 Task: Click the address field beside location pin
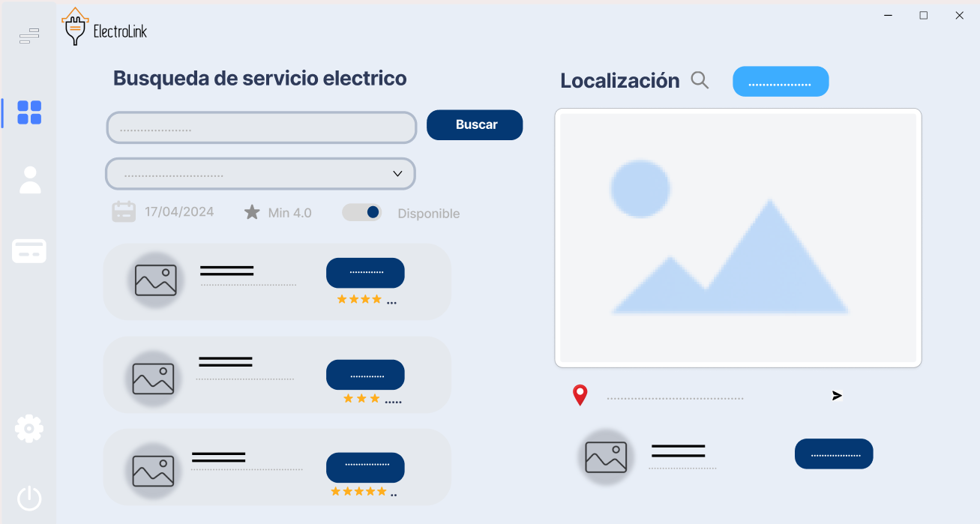(675, 398)
